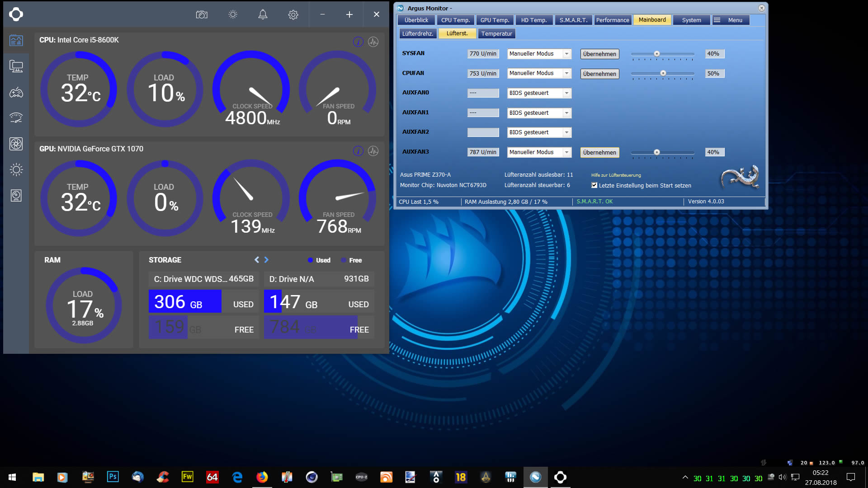Open the settings gear icon in the header
This screenshot has width=868, height=488.
[293, 14]
